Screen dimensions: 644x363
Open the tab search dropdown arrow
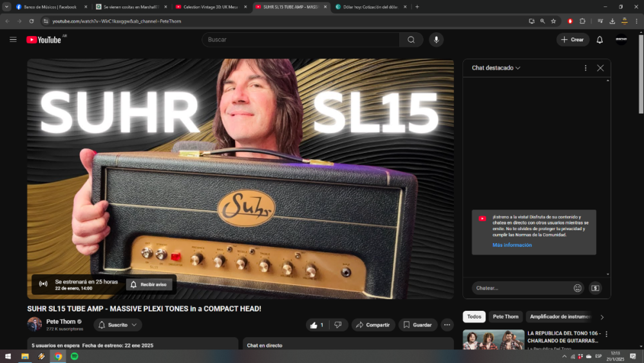(x=6, y=7)
